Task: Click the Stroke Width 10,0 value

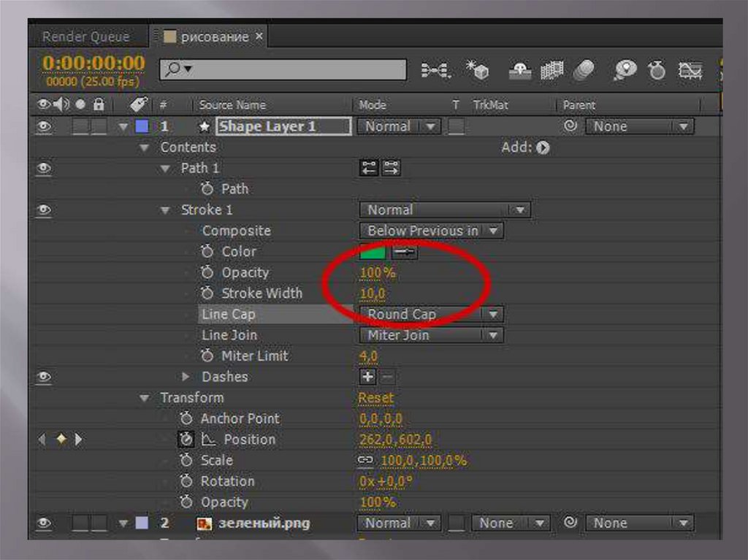Action: (372, 294)
